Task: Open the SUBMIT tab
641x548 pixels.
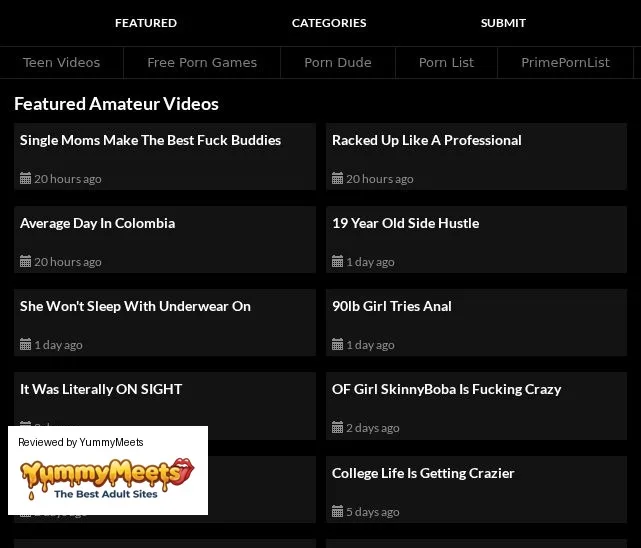Action: [503, 23]
